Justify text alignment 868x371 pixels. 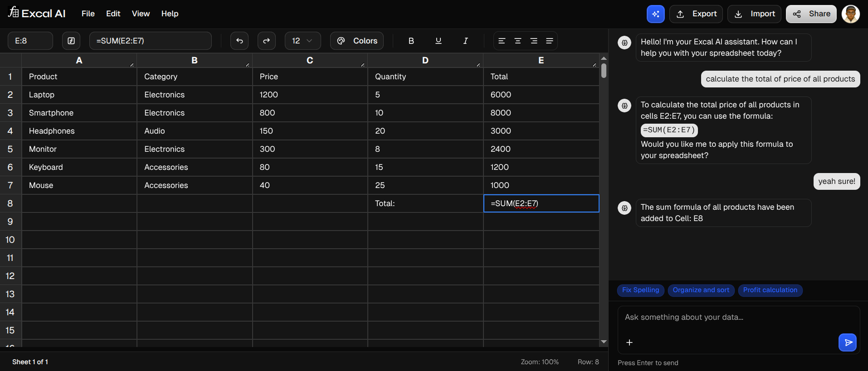click(550, 41)
